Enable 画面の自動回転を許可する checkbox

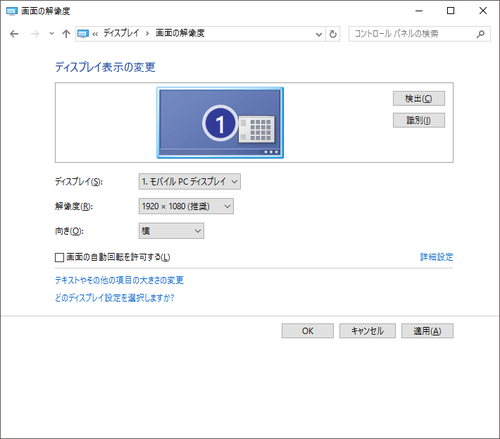pos(59,257)
